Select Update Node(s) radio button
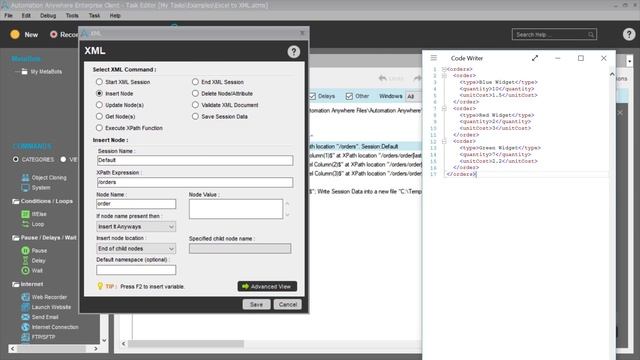640x360 pixels. tap(99, 105)
